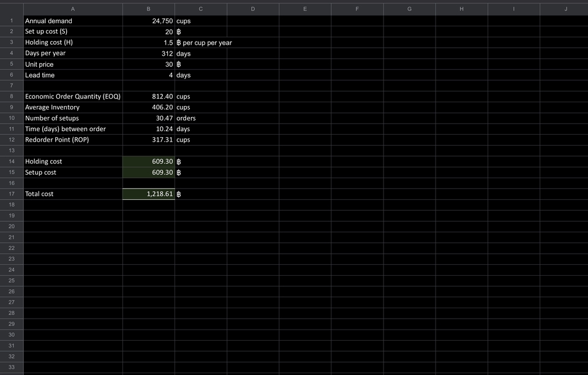588x375 pixels.
Task: Select the column F header
Action: [x=357, y=9]
